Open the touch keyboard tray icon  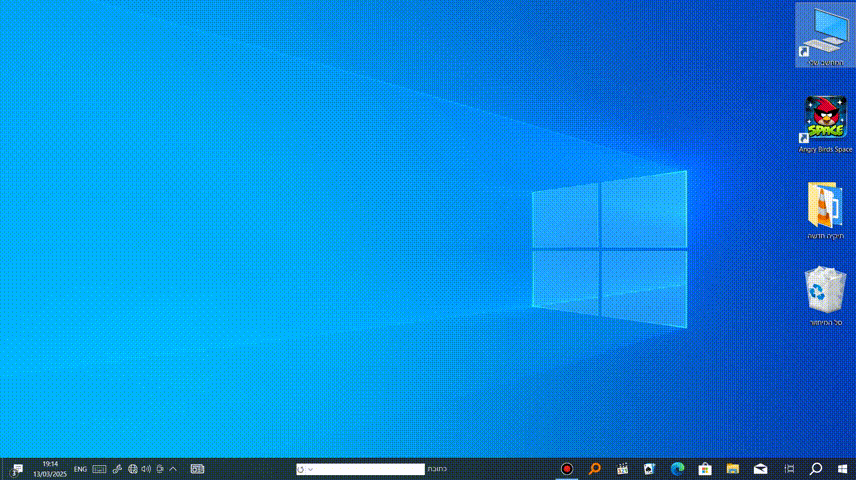(99, 469)
